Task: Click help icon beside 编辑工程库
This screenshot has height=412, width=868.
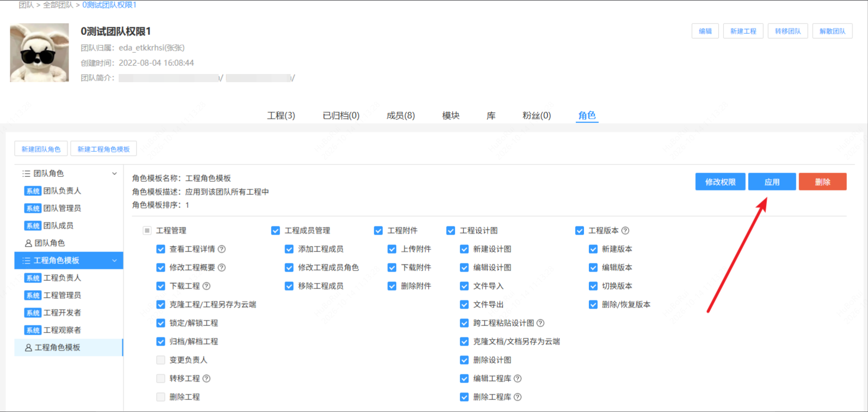Action: pos(518,379)
